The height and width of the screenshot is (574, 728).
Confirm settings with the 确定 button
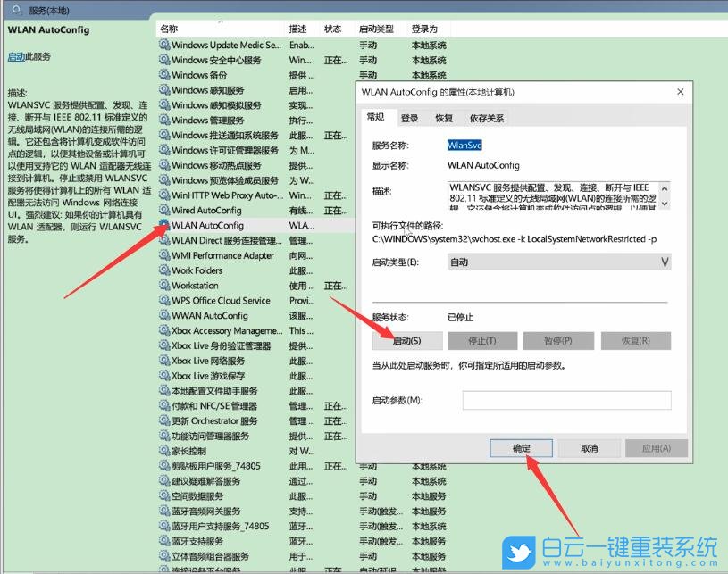tap(521, 447)
